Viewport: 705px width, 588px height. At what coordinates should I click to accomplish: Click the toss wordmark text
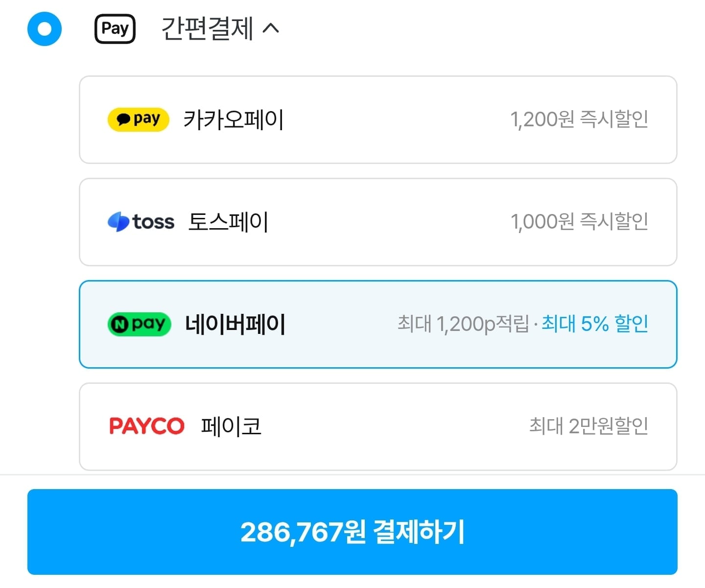click(x=153, y=222)
